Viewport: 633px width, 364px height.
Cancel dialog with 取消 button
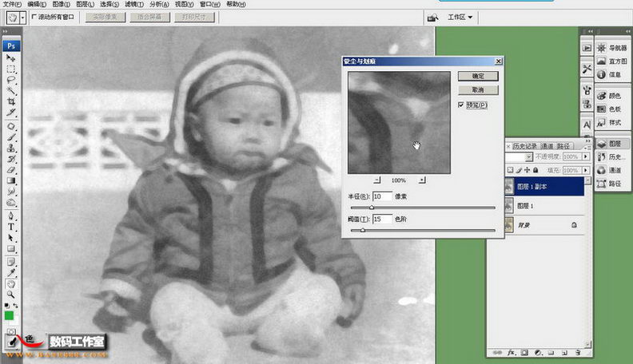click(478, 90)
